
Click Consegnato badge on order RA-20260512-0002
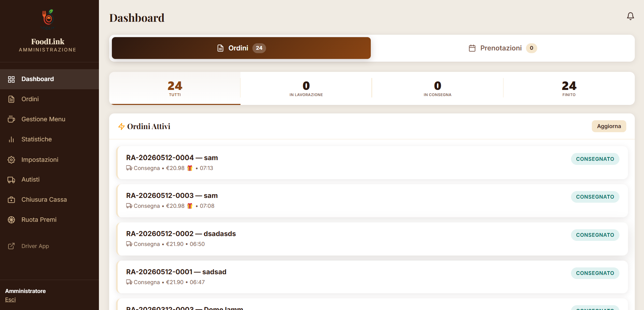(595, 235)
